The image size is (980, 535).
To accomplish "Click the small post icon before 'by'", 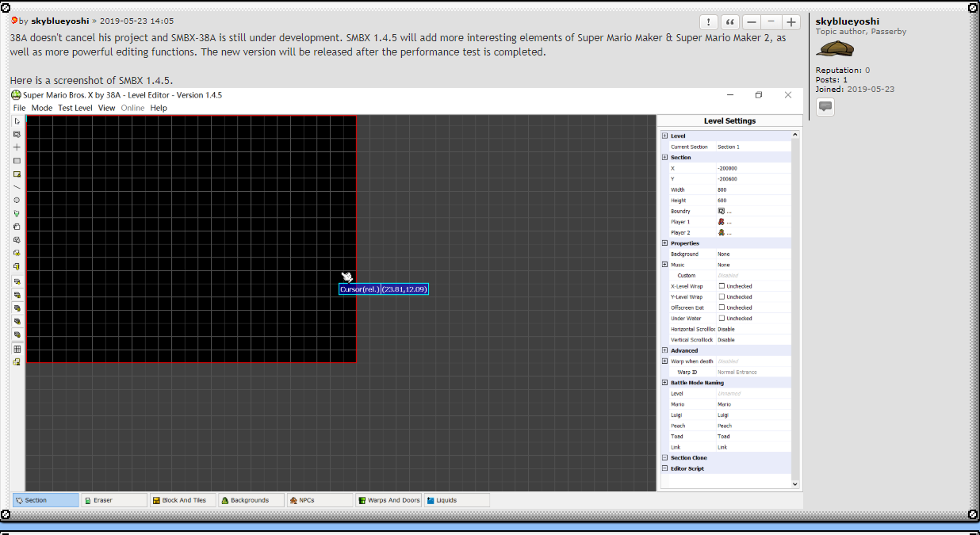I will pos(14,21).
